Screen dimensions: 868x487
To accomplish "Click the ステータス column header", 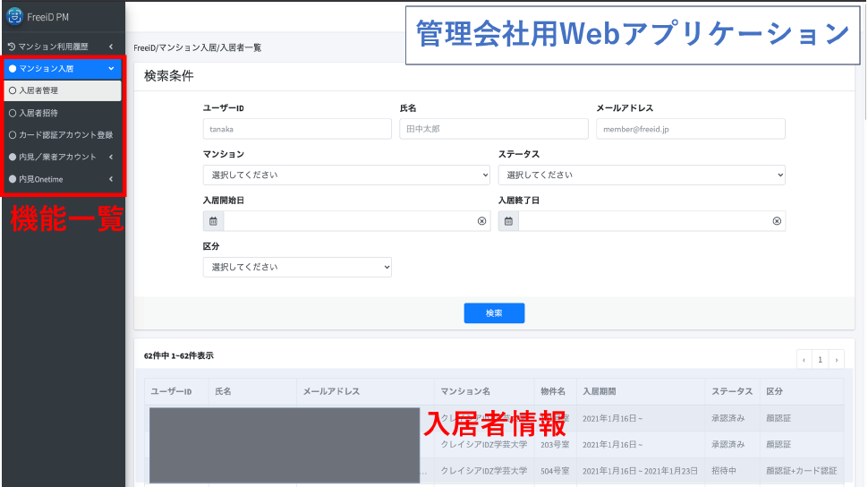I will point(732,392).
